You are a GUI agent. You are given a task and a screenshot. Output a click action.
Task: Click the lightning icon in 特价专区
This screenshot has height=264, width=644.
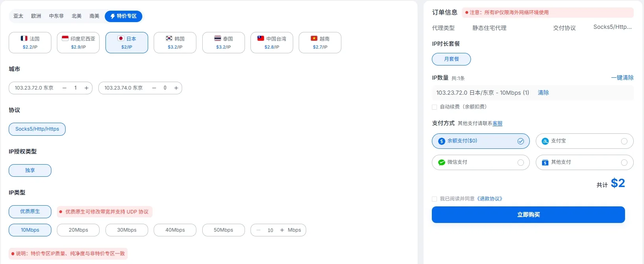click(x=113, y=16)
